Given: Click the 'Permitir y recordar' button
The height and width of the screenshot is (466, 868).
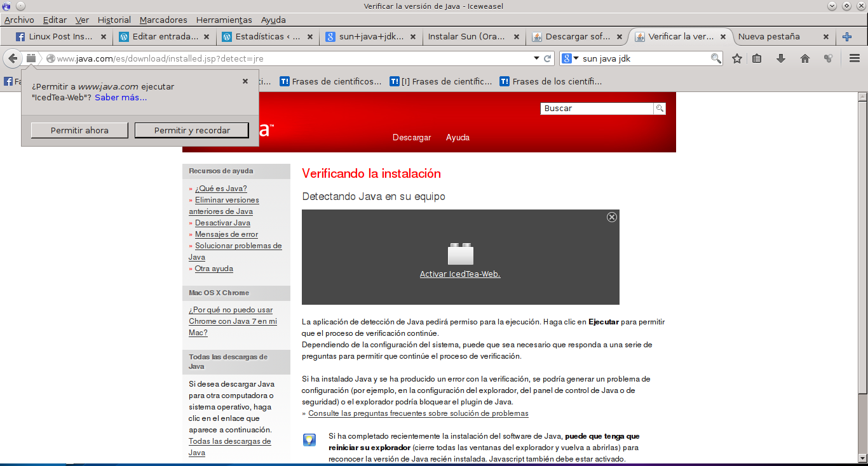Looking at the screenshot, I should click(x=192, y=130).
